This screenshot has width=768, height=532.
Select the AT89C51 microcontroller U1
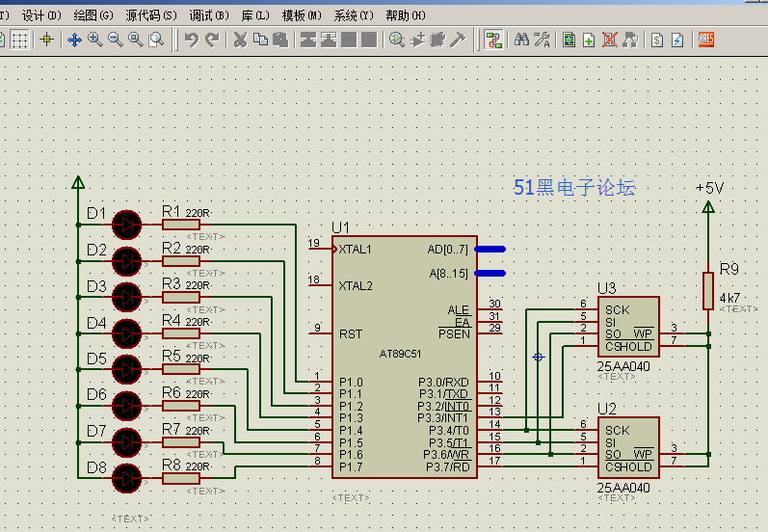[x=405, y=358]
